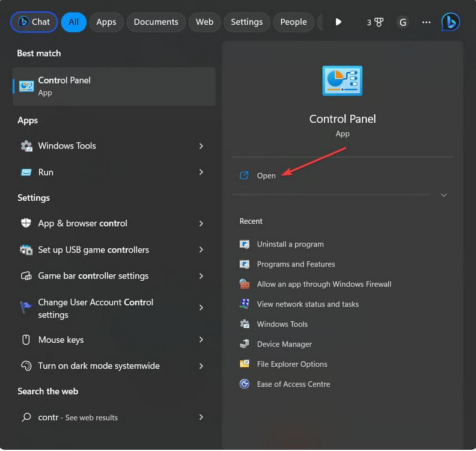Click the USB game controllers icon
Screen dimensions: 476x451
click(26, 250)
